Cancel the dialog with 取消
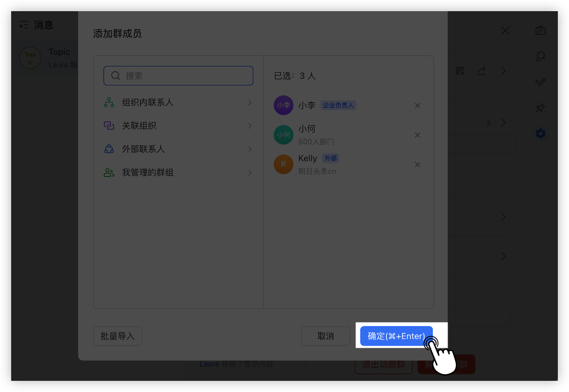Screen dimensions: 569x392 (x=325, y=336)
